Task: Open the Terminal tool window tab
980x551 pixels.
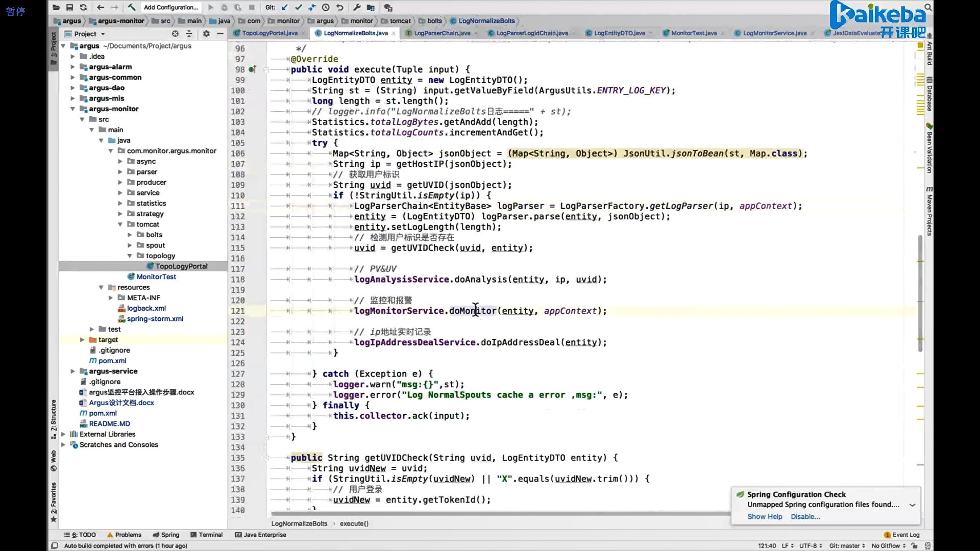Action: tap(206, 535)
